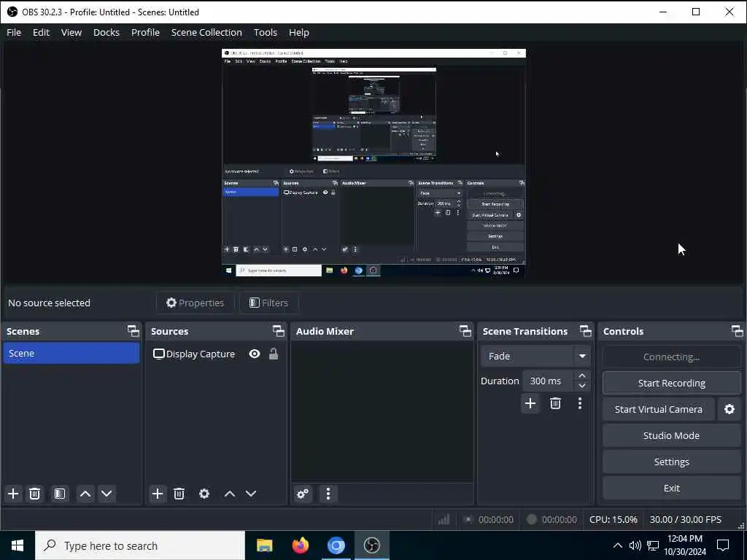Open Chrome from taskbar

[x=336, y=545]
